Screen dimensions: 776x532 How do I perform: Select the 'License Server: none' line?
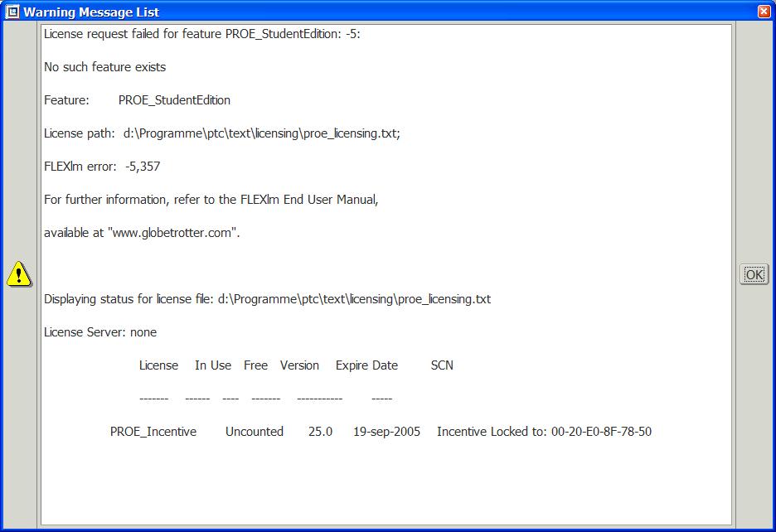point(100,332)
